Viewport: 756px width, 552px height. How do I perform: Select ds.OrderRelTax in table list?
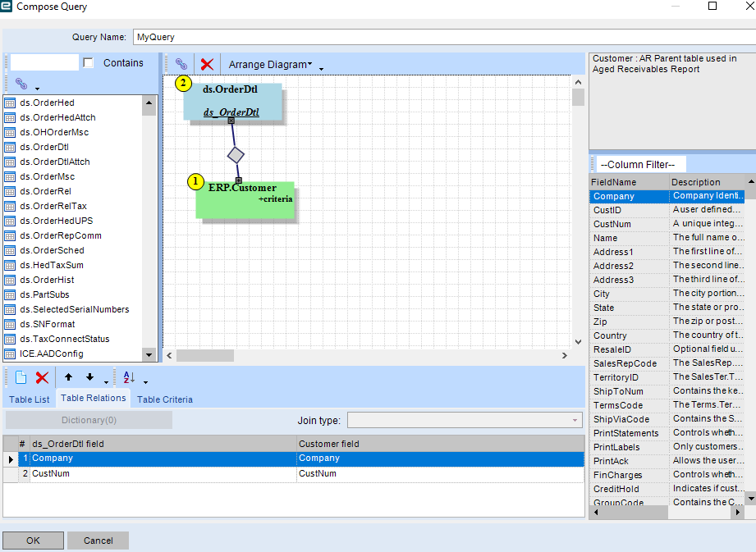click(x=53, y=206)
